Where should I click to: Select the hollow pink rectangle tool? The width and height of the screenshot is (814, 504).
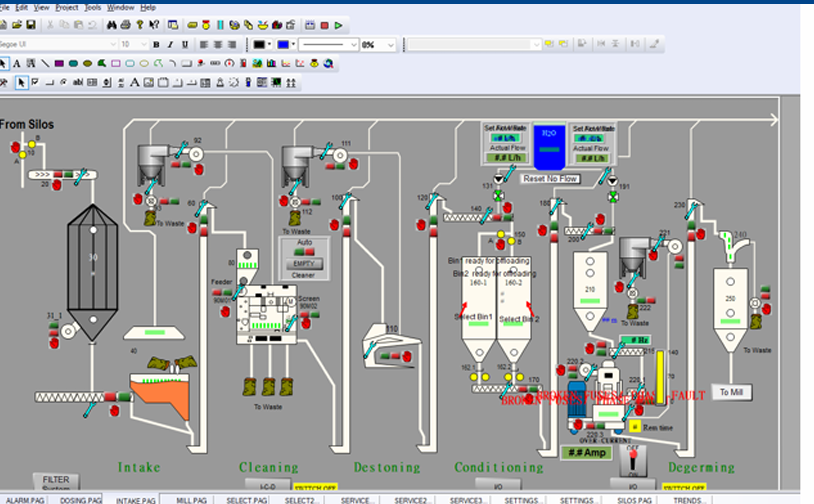116,63
